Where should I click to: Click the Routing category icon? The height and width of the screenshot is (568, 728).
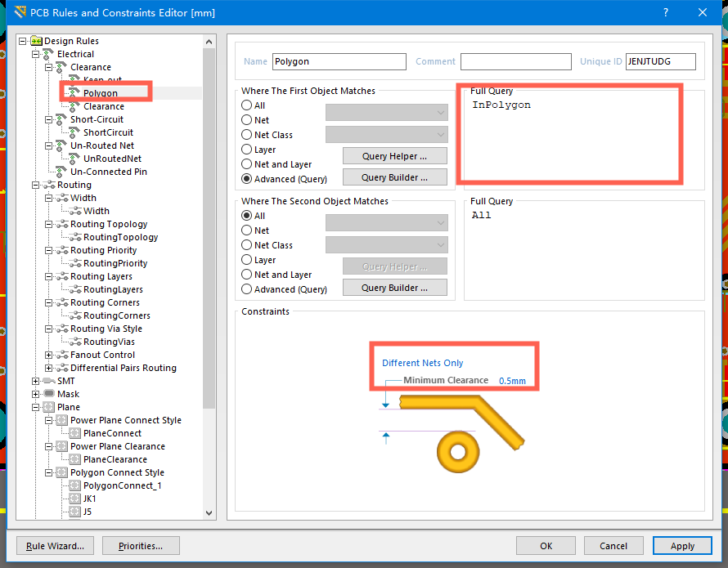(49, 185)
